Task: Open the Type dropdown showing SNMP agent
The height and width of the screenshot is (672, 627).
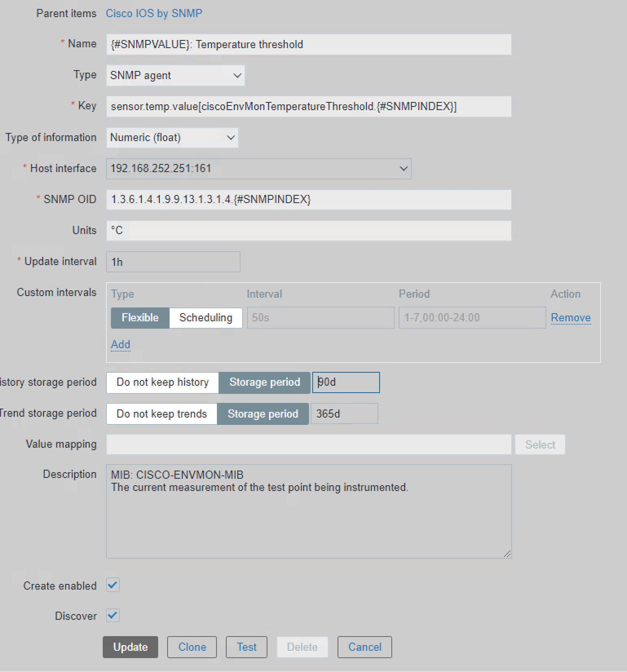Action: 175,75
